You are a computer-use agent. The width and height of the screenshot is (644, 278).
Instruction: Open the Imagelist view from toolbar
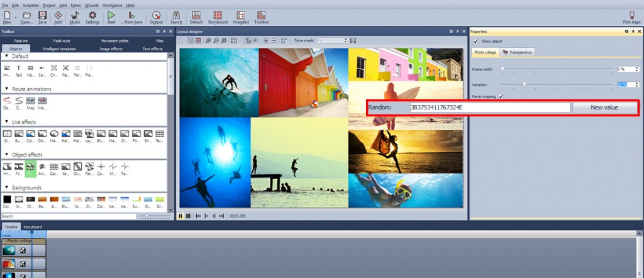click(x=240, y=16)
